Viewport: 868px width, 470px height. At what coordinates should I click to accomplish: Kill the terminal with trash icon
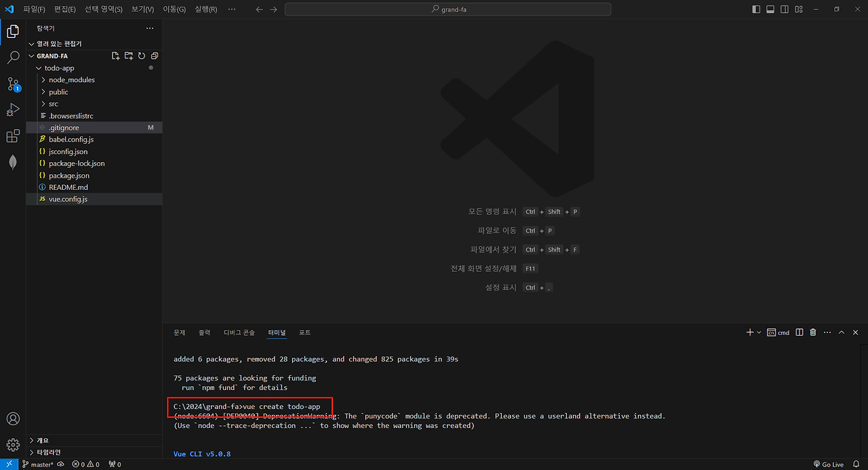pyautogui.click(x=813, y=332)
